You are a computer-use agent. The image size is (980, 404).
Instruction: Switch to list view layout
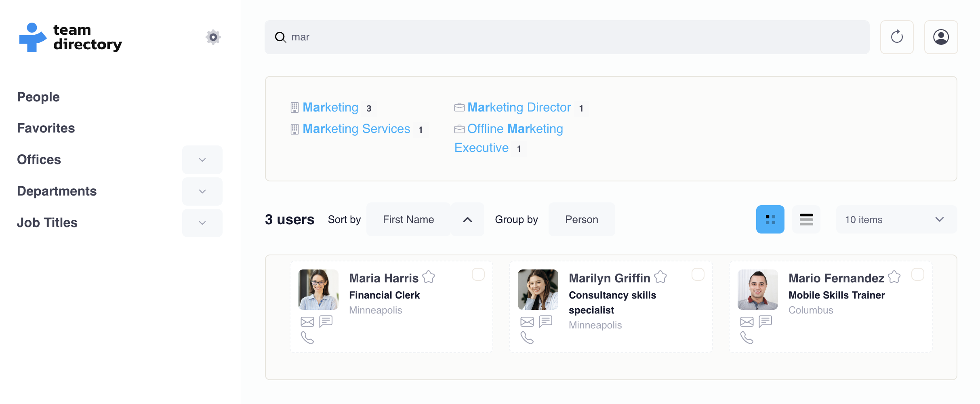point(806,219)
